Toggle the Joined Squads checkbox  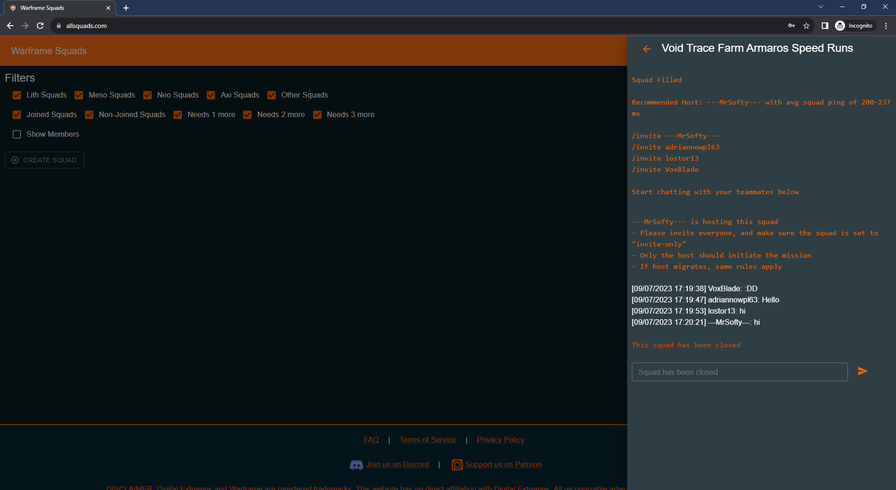pyautogui.click(x=17, y=115)
